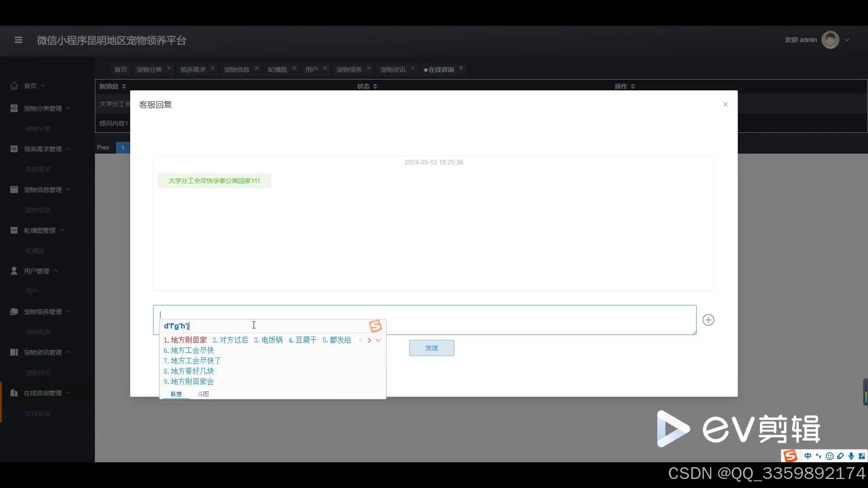The width and height of the screenshot is (868, 488).
Task: Close the 客服回复 dialog
Action: (725, 104)
